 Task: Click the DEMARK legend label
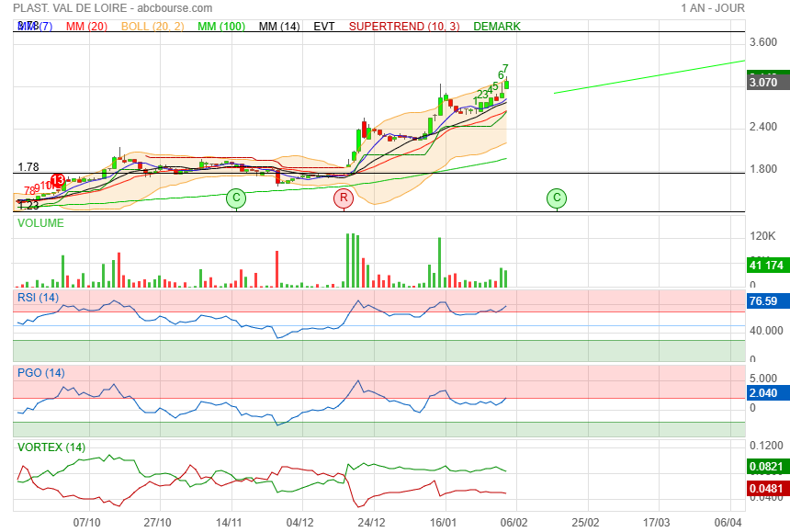[x=497, y=27]
